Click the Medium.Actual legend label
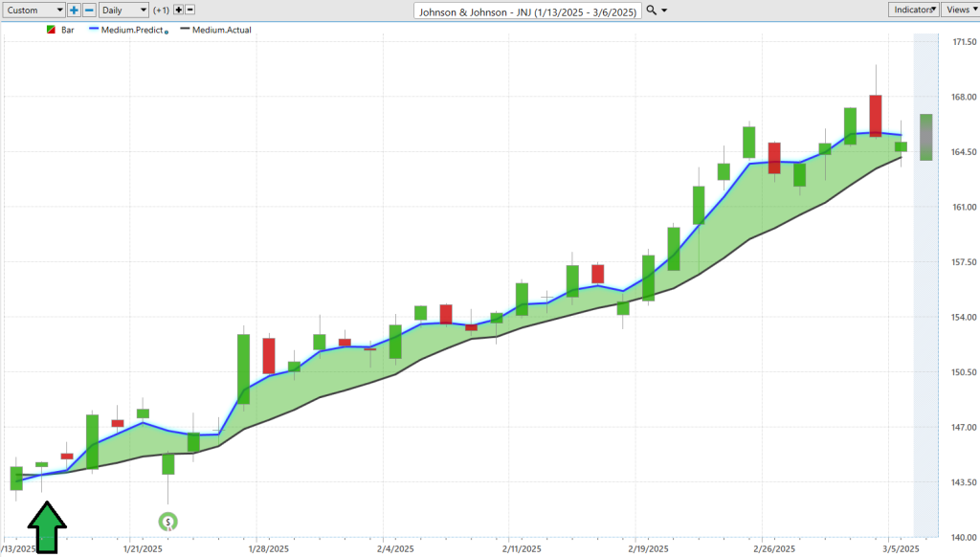This screenshot has width=980, height=557. tap(222, 30)
